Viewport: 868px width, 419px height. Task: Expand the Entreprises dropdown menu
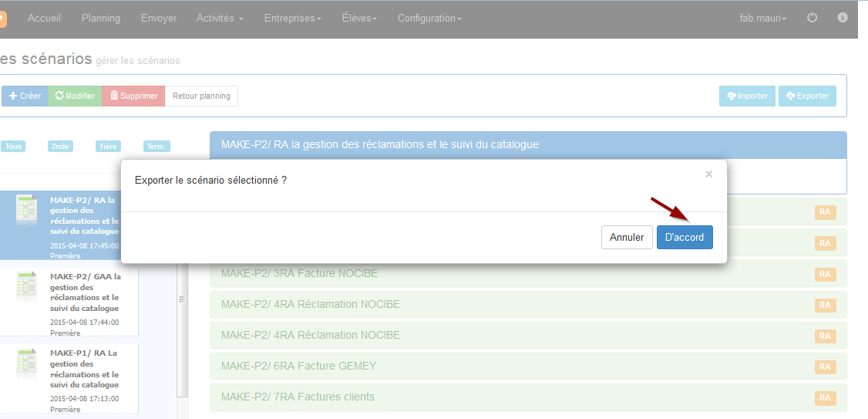coord(293,19)
